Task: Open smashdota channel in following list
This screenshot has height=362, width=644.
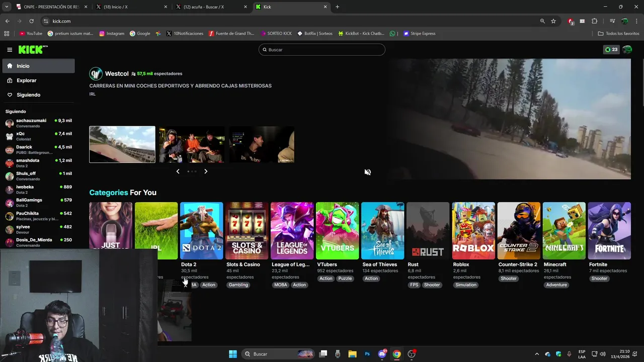Action: (38, 163)
